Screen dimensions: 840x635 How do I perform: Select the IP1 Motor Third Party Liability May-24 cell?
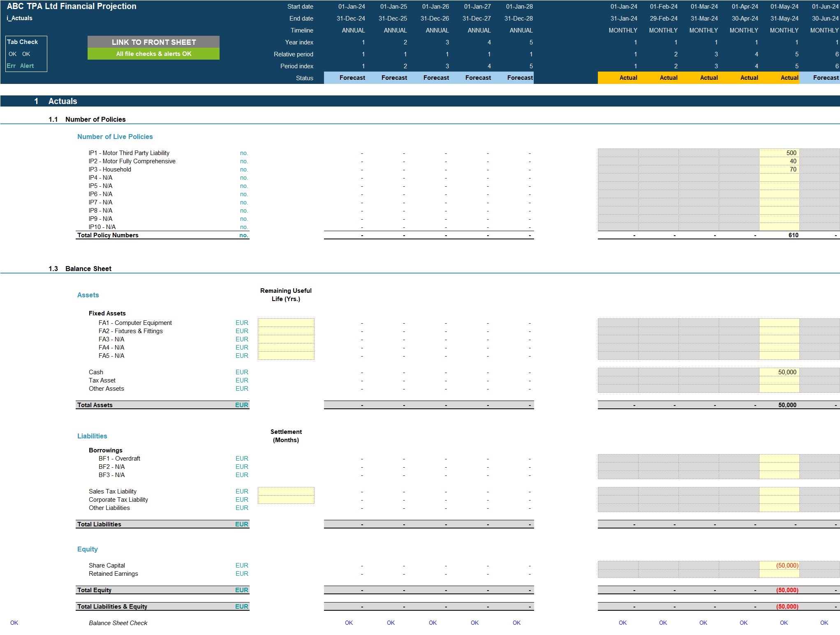click(x=779, y=153)
